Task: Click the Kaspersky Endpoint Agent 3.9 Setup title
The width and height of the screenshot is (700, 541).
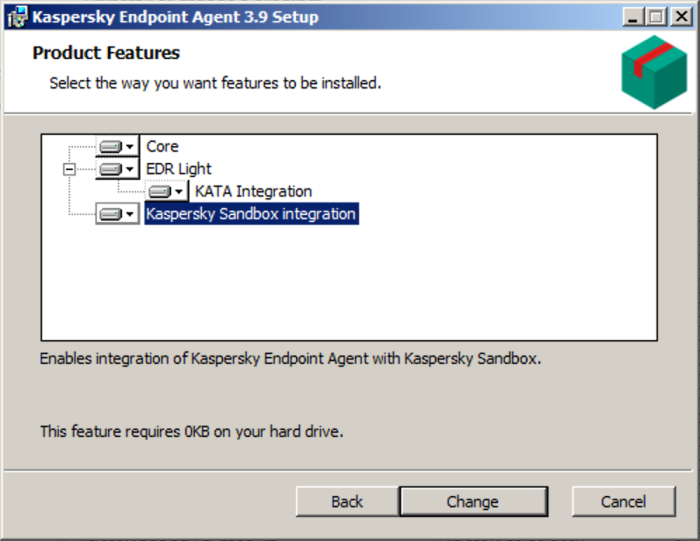Action: click(x=175, y=17)
